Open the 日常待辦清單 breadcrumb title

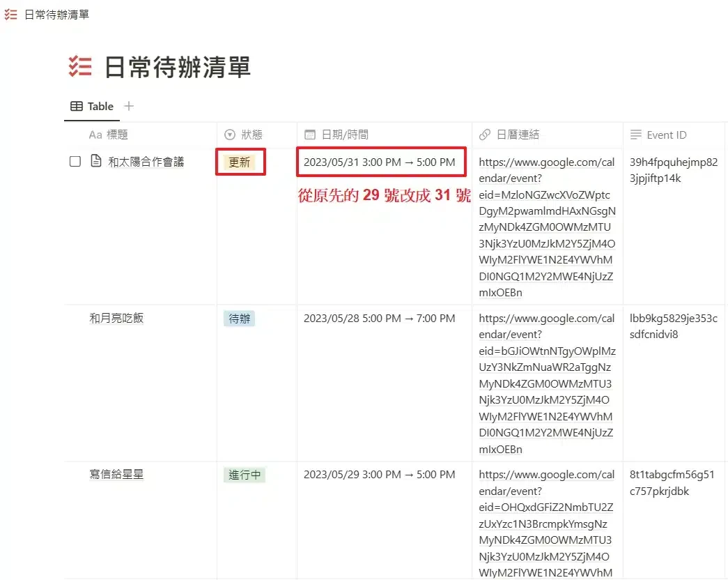[x=56, y=15]
